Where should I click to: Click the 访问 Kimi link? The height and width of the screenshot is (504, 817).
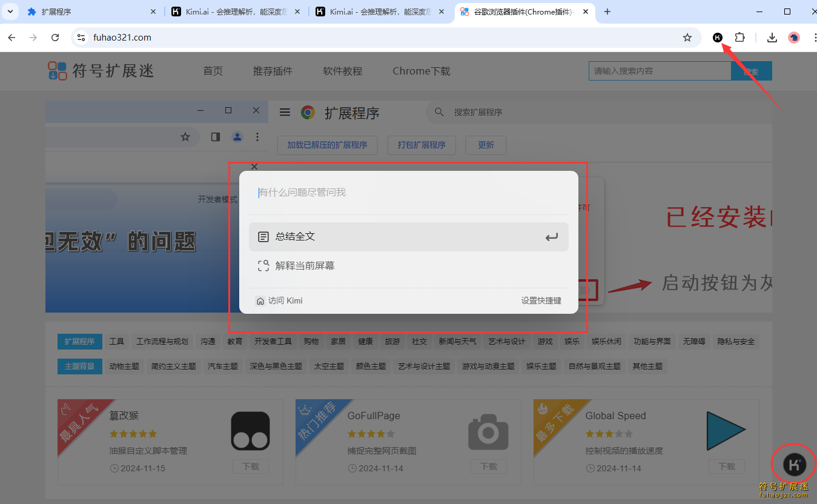pos(279,300)
